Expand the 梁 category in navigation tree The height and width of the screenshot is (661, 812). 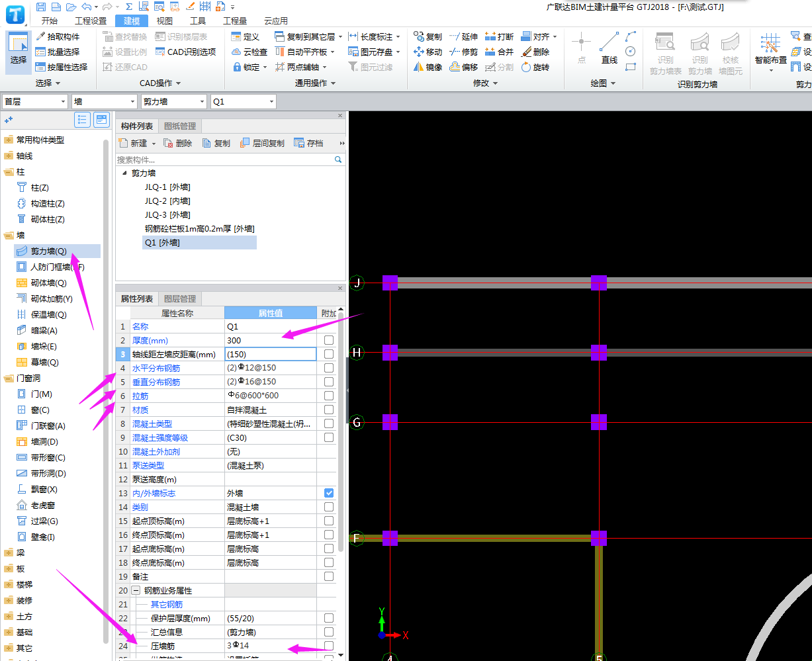click(x=8, y=552)
